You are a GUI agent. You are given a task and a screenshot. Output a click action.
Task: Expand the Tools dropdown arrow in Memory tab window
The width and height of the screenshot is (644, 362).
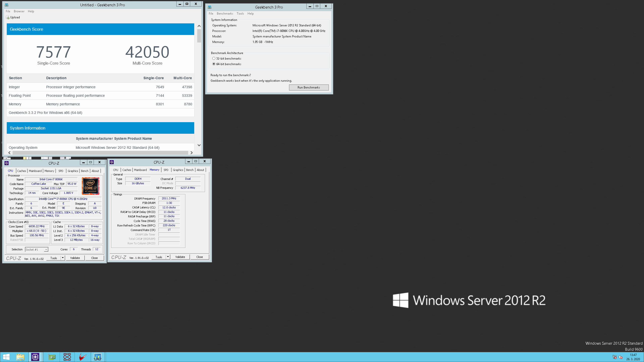click(x=168, y=257)
